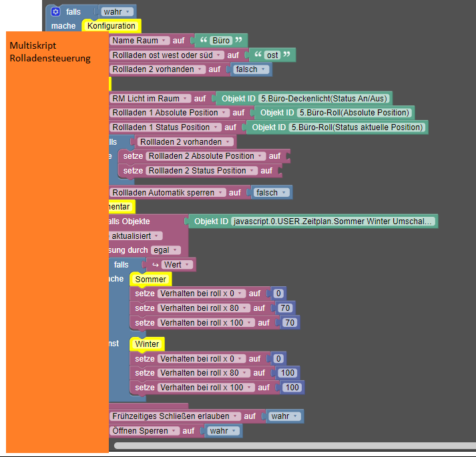Open Rollladen 2 Absolute Position dropdown
Image resolution: width=476 pixels, height=457 pixels.
205,156
